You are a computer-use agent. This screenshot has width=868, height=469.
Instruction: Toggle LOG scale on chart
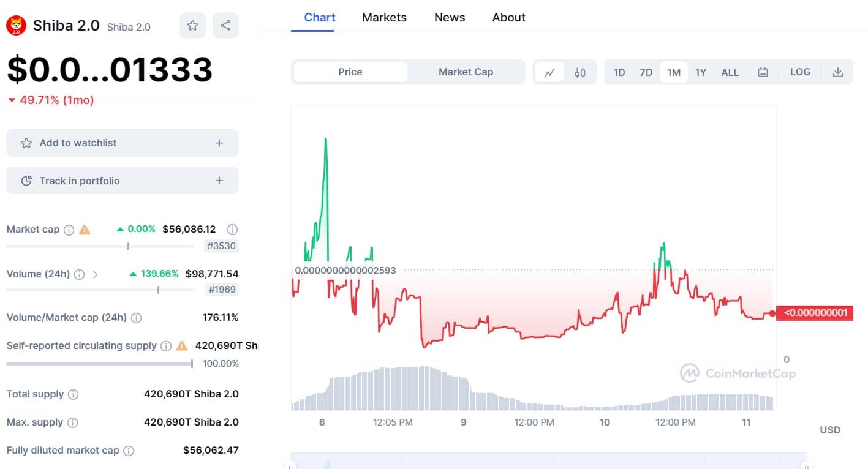coord(800,72)
